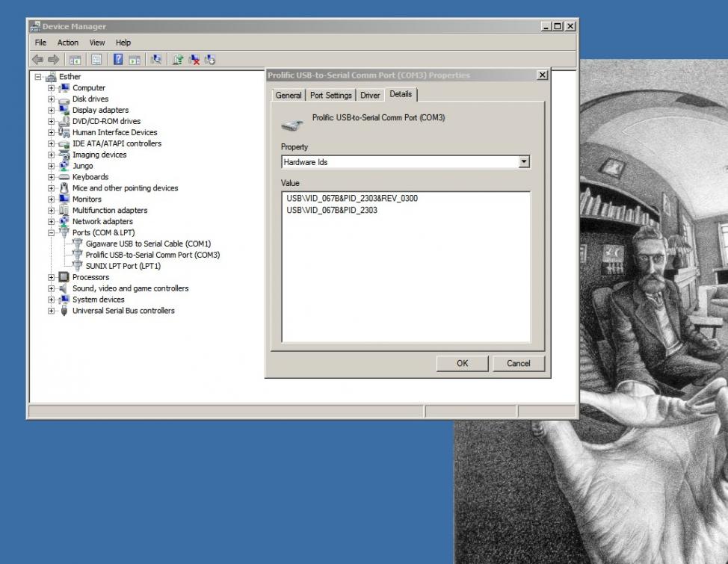Collapse the Esther root node
The width and height of the screenshot is (728, 564).
(x=38, y=77)
